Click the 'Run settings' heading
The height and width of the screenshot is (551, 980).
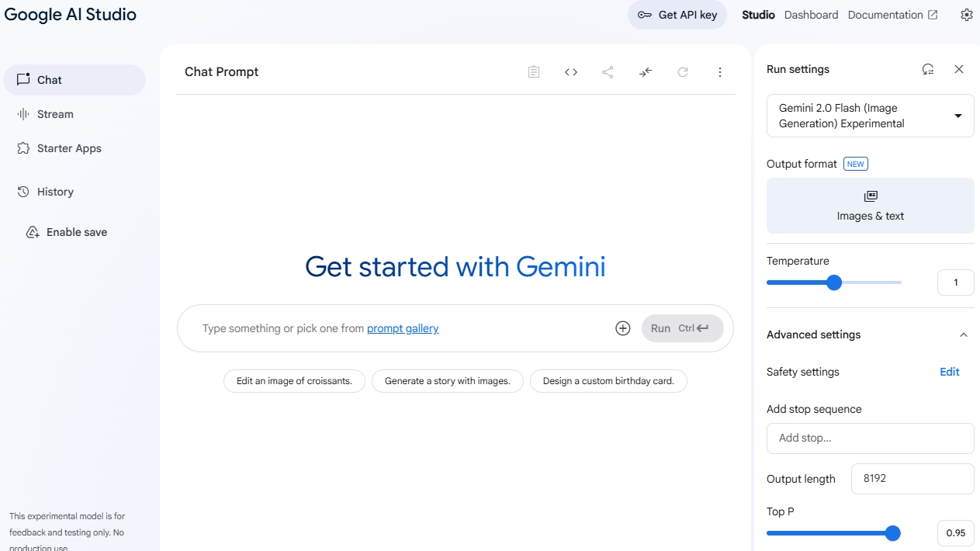click(x=798, y=69)
